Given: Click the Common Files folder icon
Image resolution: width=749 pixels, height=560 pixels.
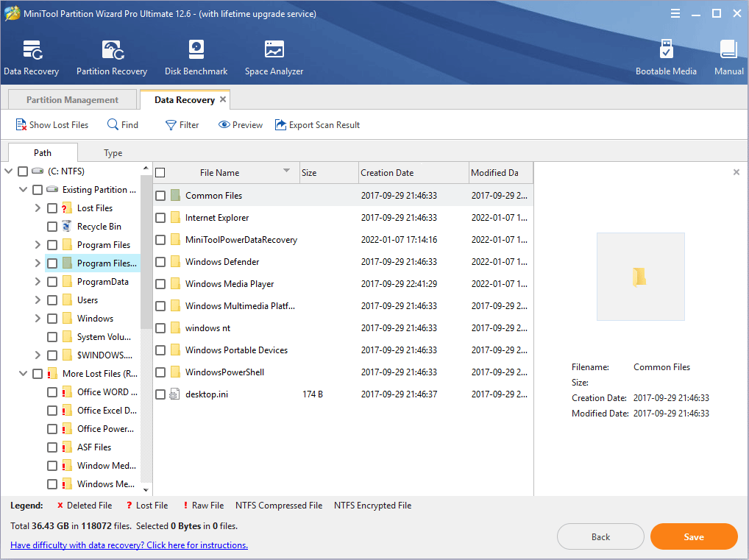Looking at the screenshot, I should point(175,196).
